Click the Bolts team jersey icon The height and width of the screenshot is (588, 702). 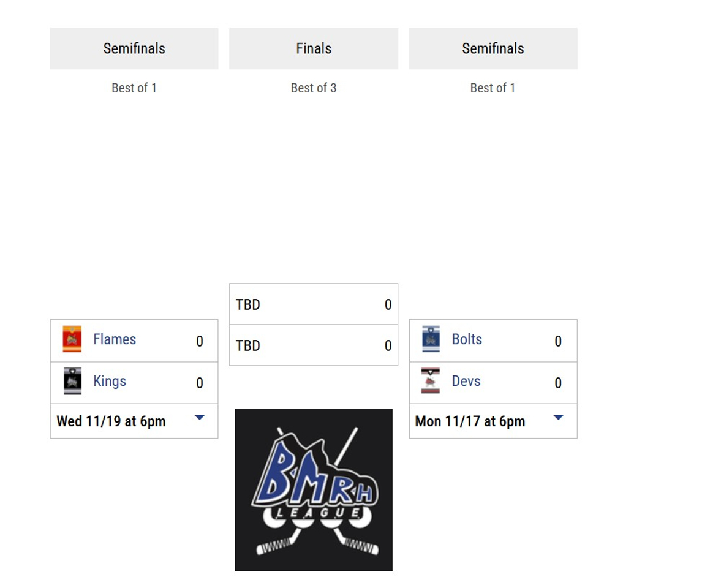(x=431, y=339)
